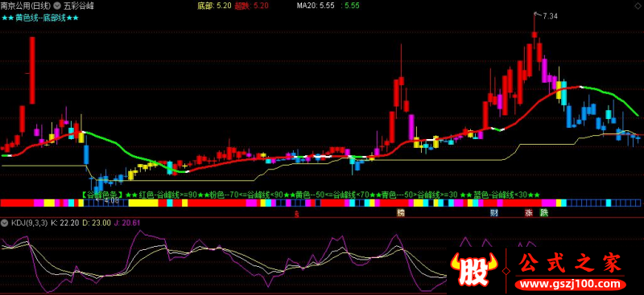Toggle the 底部: 5.20 line label
The image size is (644, 295).
point(214,6)
